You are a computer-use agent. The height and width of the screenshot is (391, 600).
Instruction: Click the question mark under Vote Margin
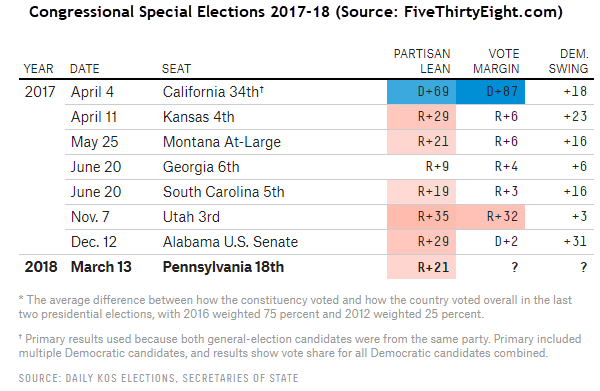(x=515, y=267)
